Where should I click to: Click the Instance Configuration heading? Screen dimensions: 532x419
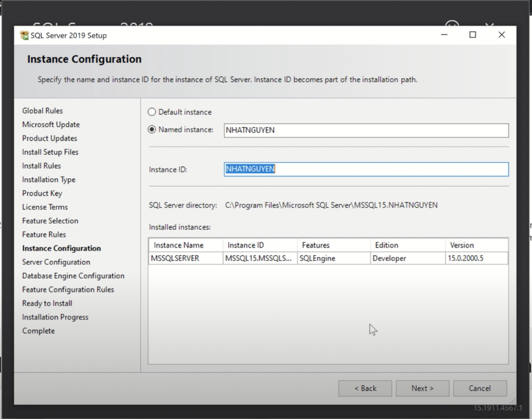[x=84, y=59]
